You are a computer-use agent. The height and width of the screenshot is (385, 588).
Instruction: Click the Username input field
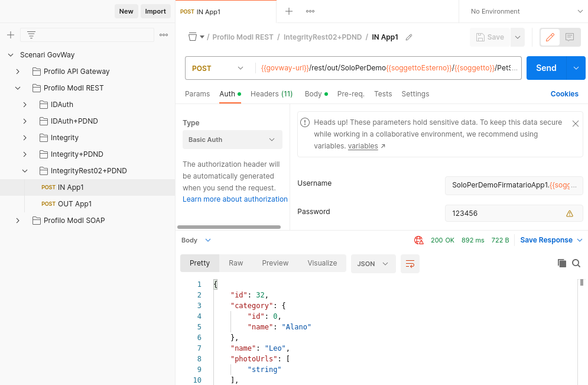click(514, 185)
